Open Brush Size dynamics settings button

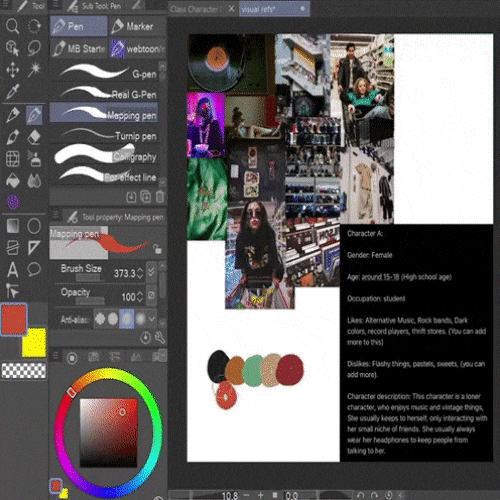[151, 272]
